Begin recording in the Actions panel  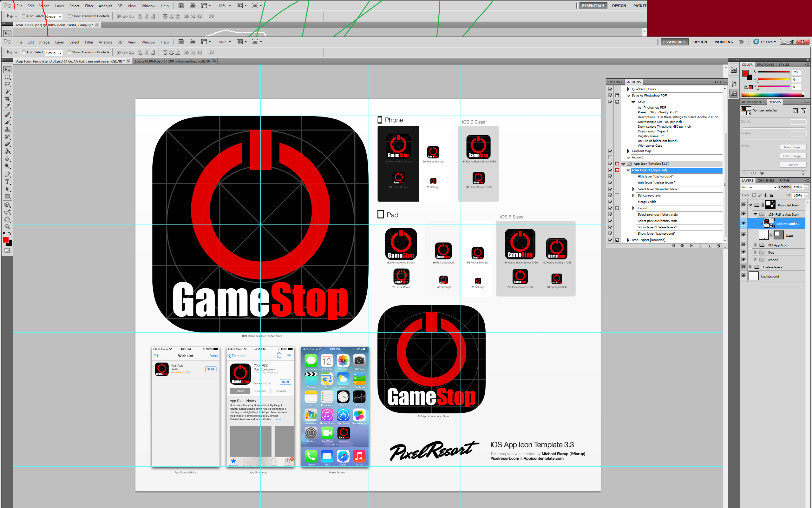click(x=682, y=246)
